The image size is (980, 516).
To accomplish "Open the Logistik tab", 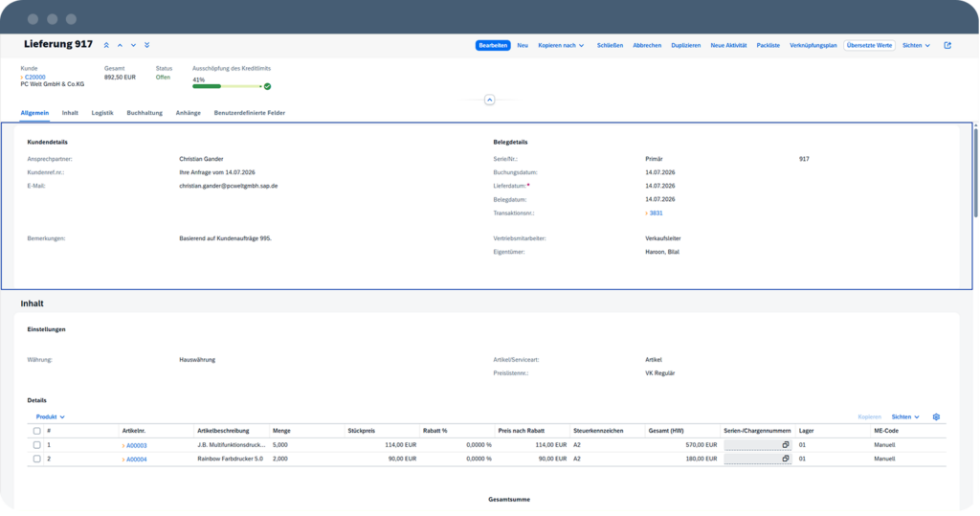I will pyautogui.click(x=102, y=113).
